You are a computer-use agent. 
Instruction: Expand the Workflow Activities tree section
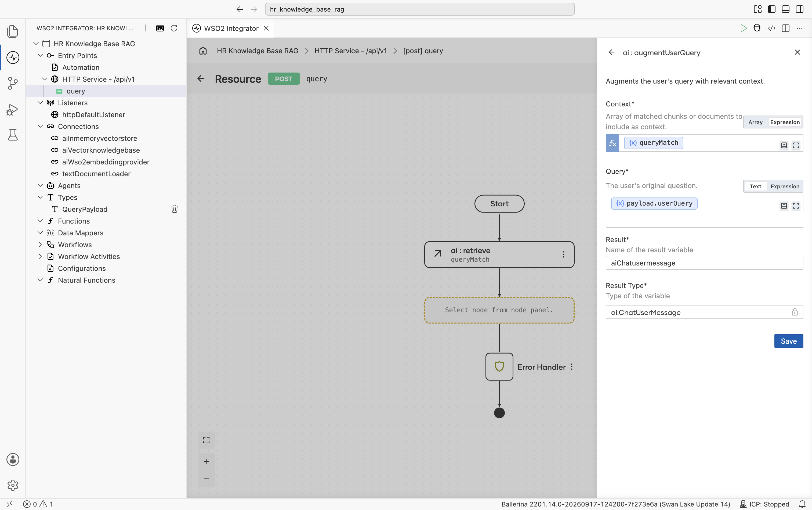[40, 256]
